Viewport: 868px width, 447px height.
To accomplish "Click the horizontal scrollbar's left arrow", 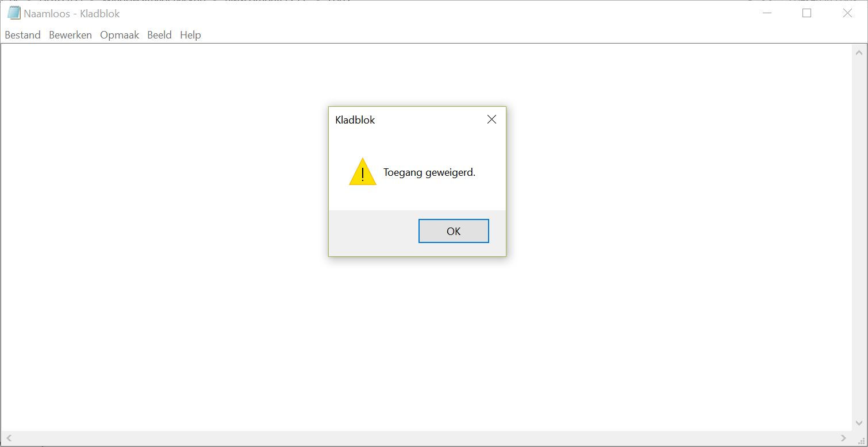I will tap(9, 438).
